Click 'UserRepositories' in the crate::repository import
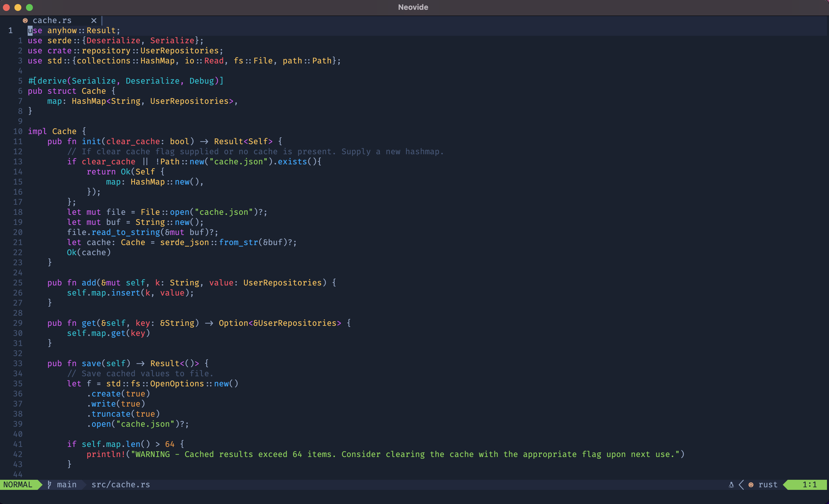The height and width of the screenshot is (504, 829). (179, 51)
